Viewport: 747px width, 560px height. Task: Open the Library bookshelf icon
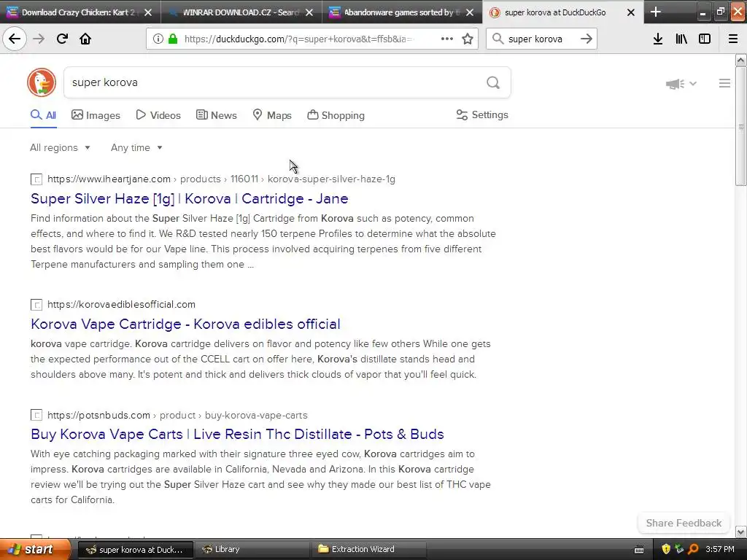pos(681,39)
